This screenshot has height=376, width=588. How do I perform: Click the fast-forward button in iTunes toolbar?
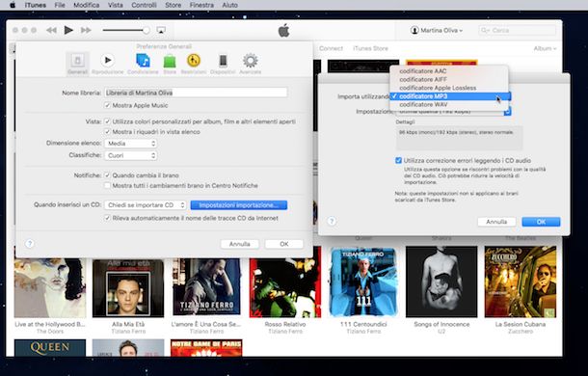click(x=86, y=30)
